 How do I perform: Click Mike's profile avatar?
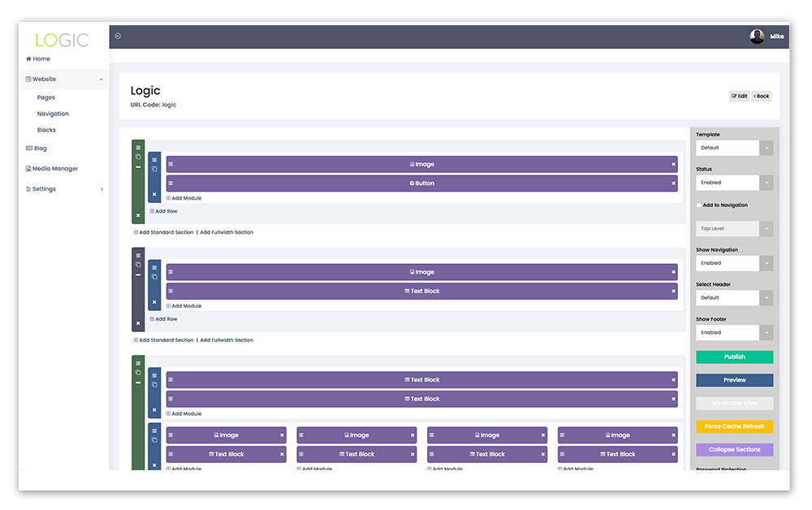pos(757,37)
